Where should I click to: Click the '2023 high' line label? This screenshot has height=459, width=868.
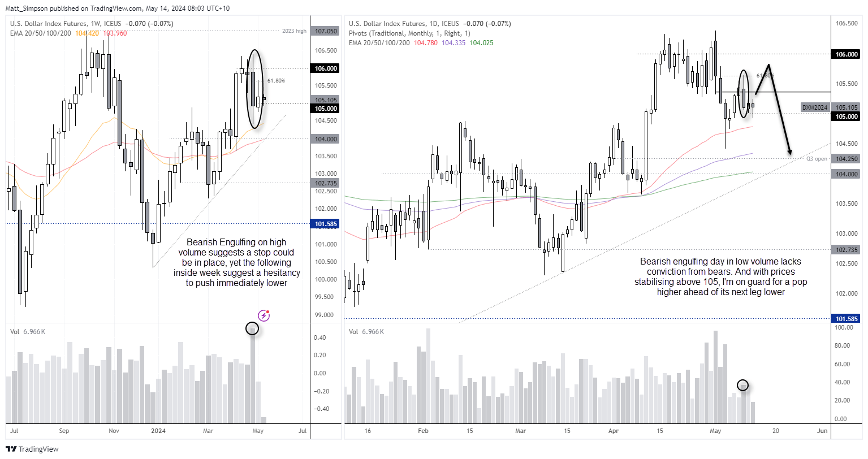click(x=294, y=31)
